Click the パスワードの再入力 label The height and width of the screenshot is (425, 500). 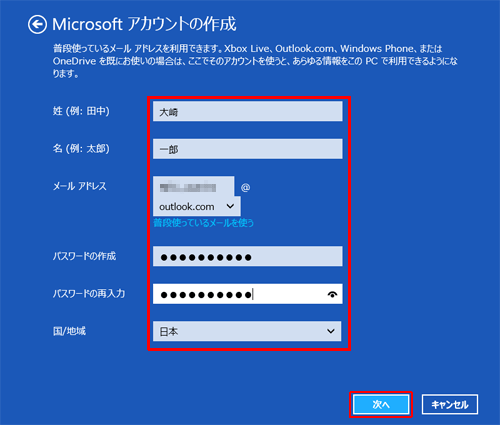[89, 294]
